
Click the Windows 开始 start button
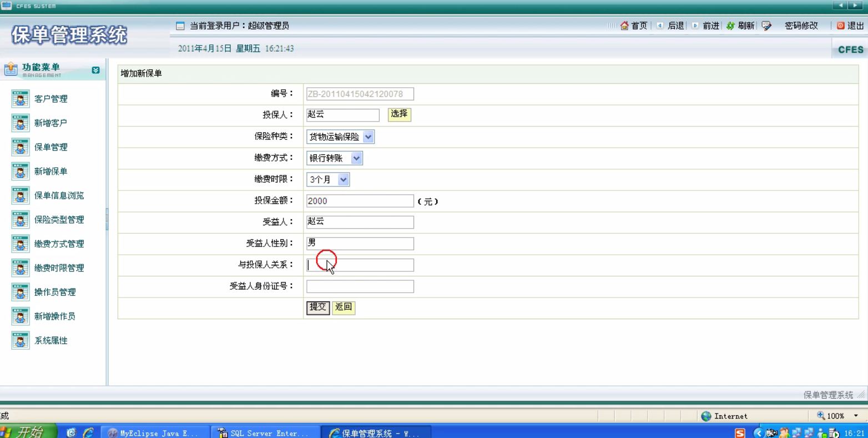tap(28, 432)
